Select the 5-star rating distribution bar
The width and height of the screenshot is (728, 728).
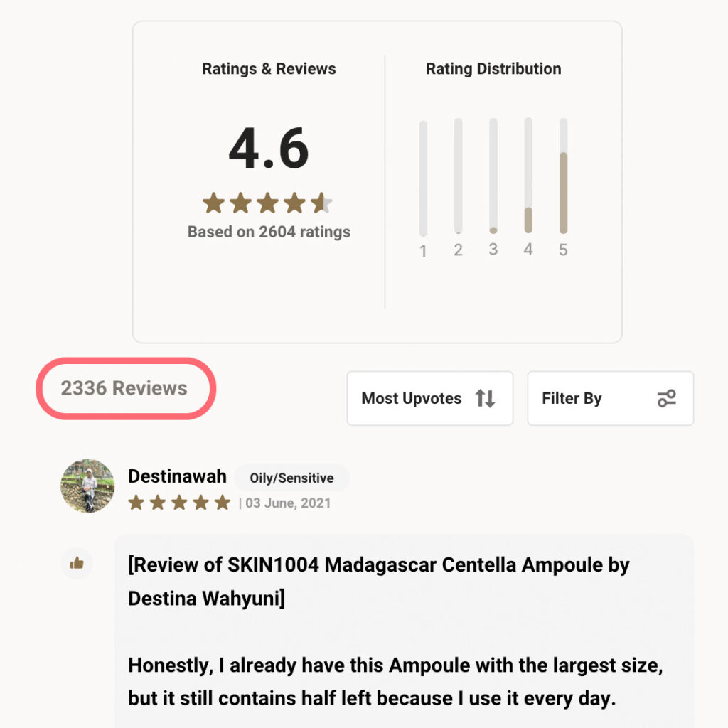563,176
